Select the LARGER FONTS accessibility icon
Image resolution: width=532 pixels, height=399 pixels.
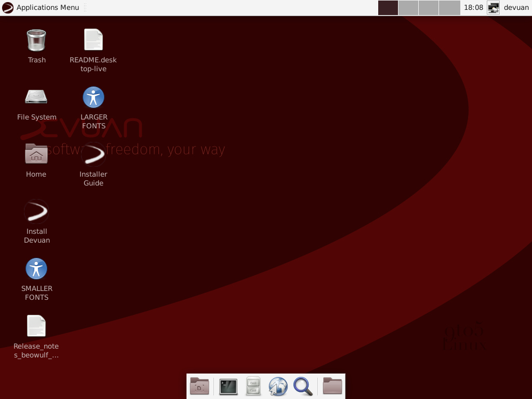(94, 97)
